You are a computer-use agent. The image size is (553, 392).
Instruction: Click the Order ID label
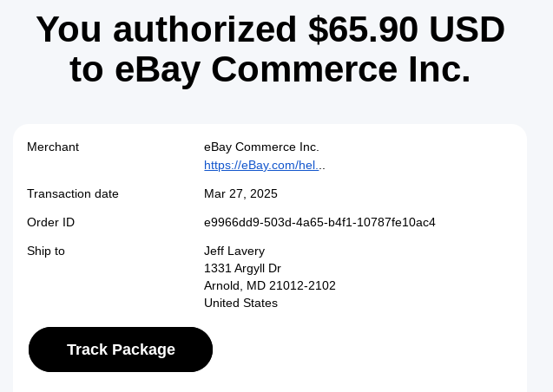pyautogui.click(x=51, y=222)
